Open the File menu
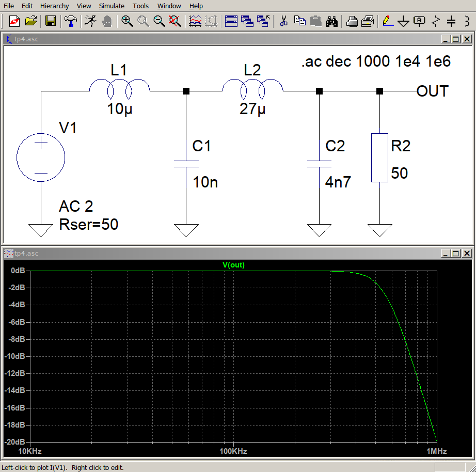 (x=8, y=6)
